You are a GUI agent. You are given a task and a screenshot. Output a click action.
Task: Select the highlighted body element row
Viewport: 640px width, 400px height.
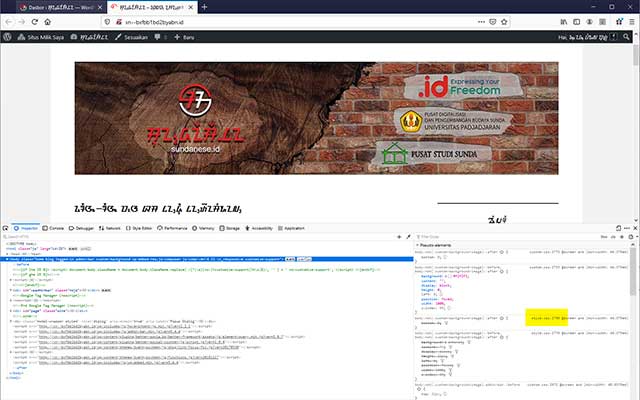207,259
